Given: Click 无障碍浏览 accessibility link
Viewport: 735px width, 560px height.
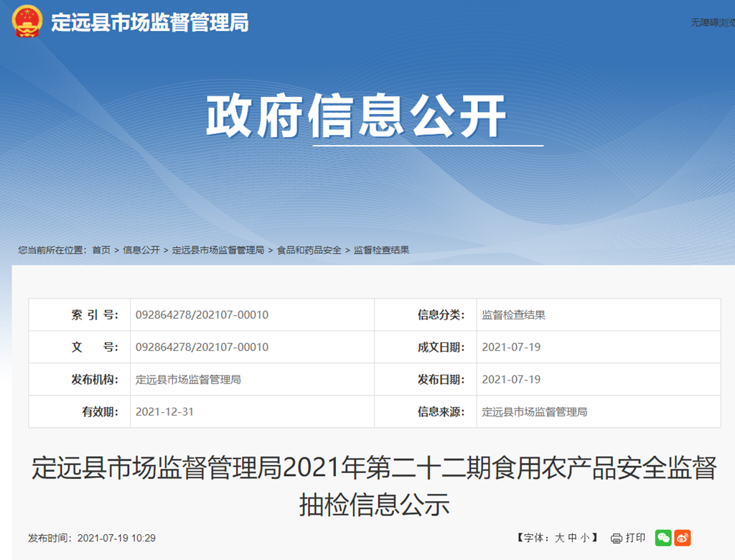Looking at the screenshot, I should tap(712, 22).
